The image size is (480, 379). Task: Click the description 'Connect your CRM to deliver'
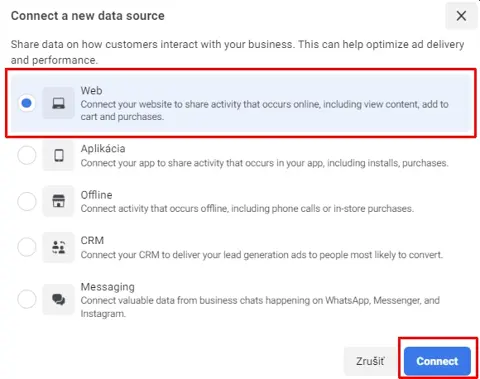pyautogui.click(x=262, y=255)
